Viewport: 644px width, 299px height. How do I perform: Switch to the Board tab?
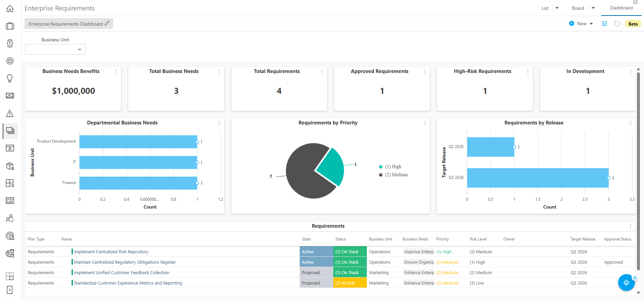[578, 8]
